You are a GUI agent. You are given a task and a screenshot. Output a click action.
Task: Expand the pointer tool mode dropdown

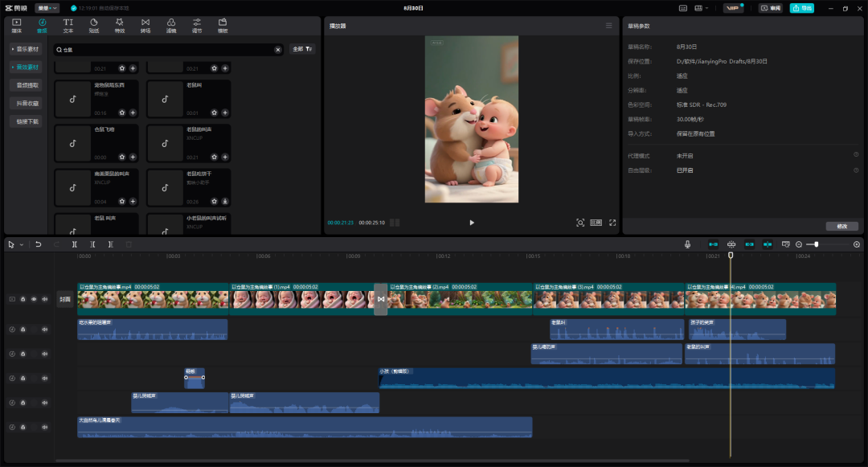click(x=22, y=244)
